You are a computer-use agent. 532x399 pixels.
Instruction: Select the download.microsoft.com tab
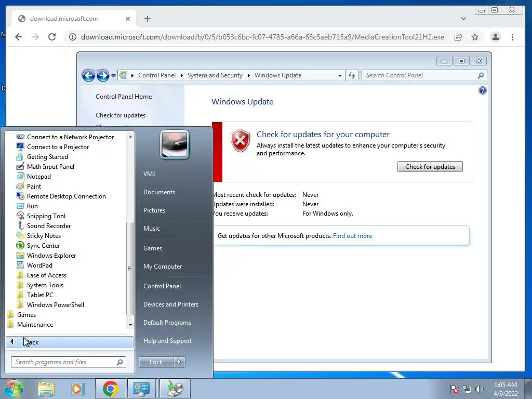click(74, 19)
